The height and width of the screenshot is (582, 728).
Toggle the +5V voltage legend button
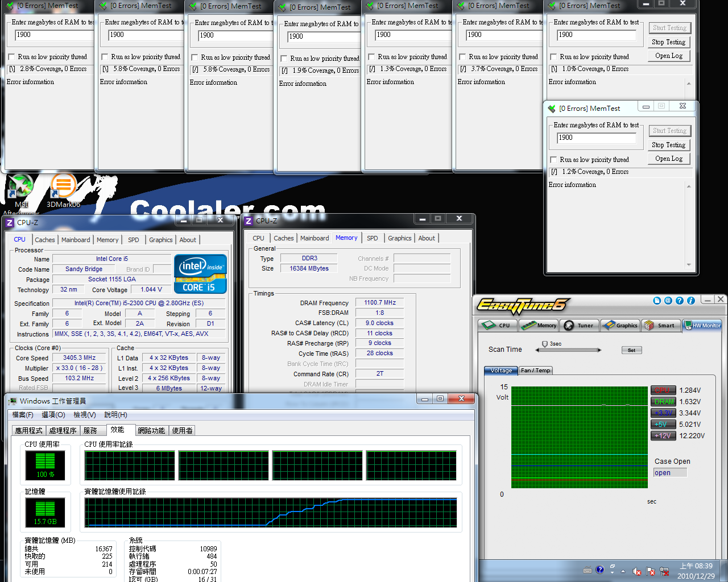pyautogui.click(x=663, y=425)
